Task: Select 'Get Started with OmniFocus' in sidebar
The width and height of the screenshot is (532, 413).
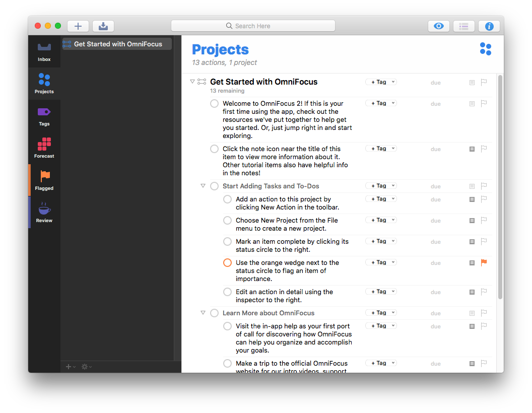Action: pos(118,44)
